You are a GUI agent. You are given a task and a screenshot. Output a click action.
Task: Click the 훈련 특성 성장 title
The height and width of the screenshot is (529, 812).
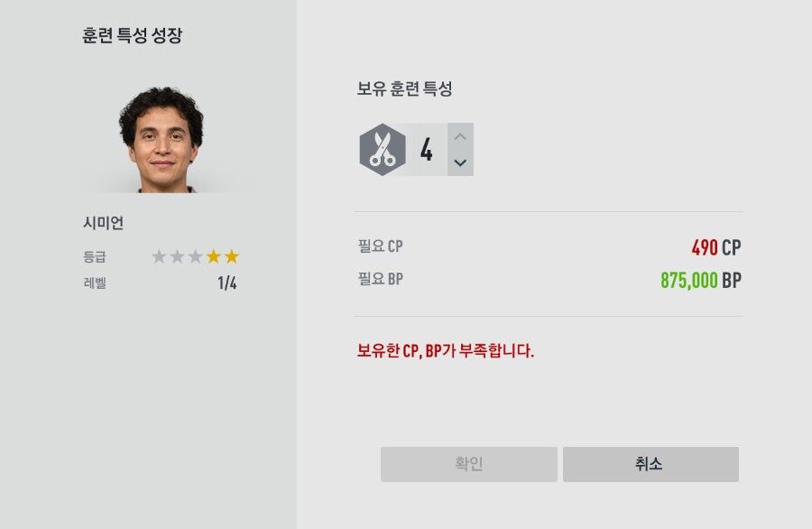click(x=132, y=36)
